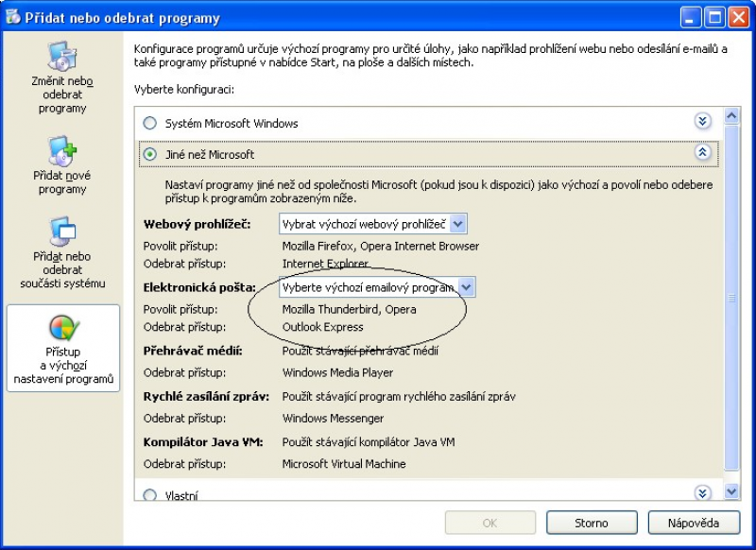Open the Přidat nové programy icon
Screen dimensions: 756x550
(62, 151)
